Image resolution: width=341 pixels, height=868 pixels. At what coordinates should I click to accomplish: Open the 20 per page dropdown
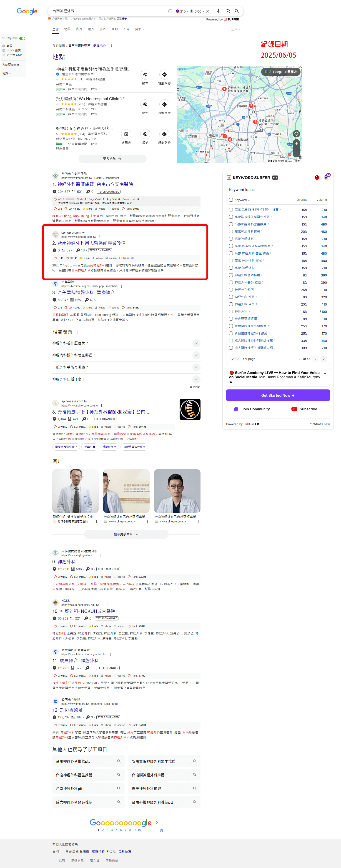pyautogui.click(x=235, y=359)
